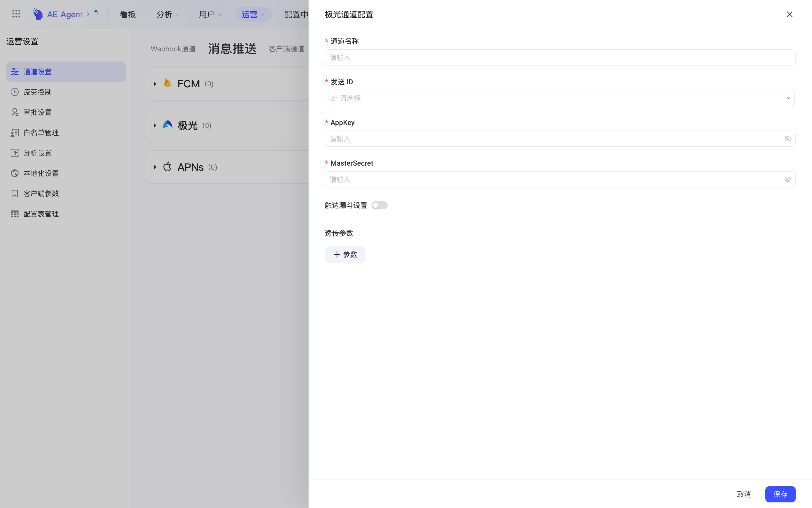Go to the 看板 menu item

point(128,14)
